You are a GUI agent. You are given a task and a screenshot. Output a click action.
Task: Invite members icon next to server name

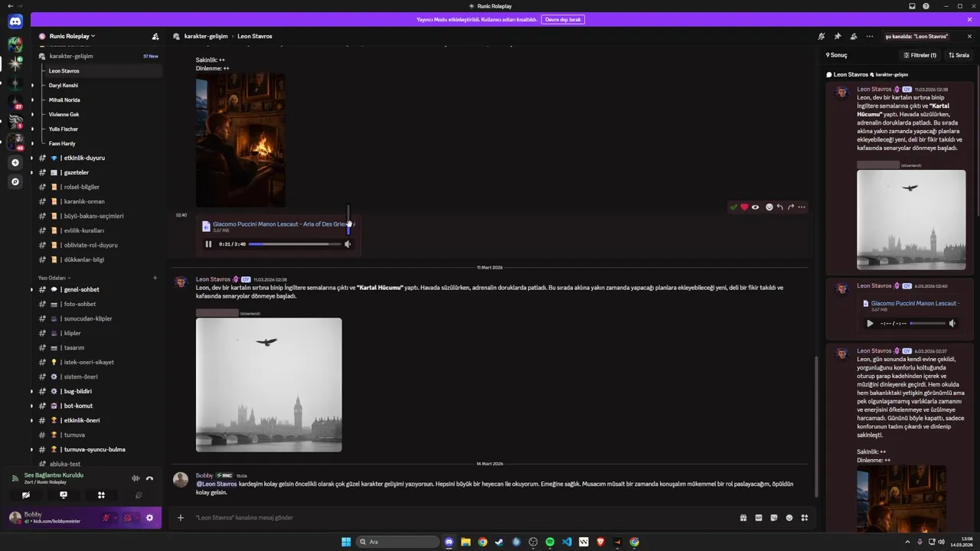(x=155, y=36)
